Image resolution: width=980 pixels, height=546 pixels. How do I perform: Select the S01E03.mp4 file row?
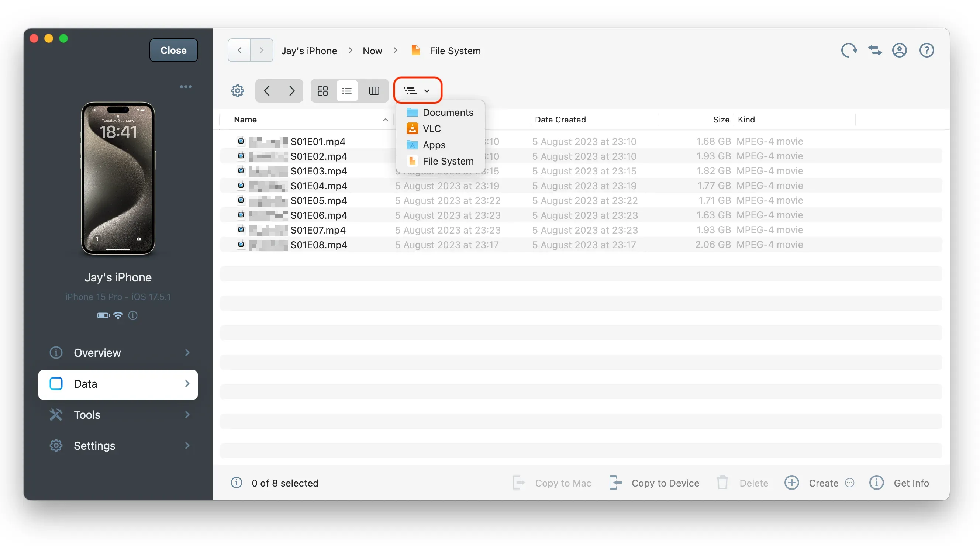point(319,171)
